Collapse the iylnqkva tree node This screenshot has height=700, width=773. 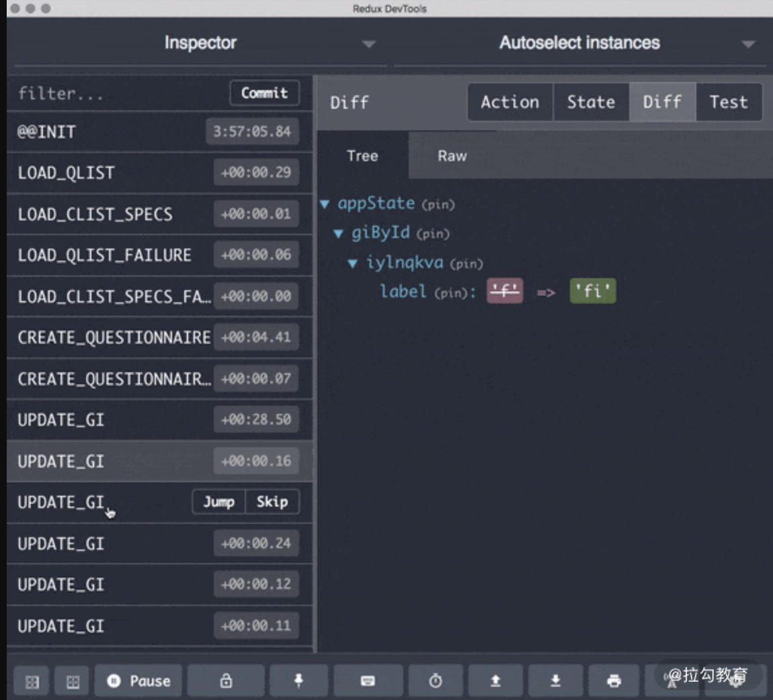pyautogui.click(x=352, y=263)
